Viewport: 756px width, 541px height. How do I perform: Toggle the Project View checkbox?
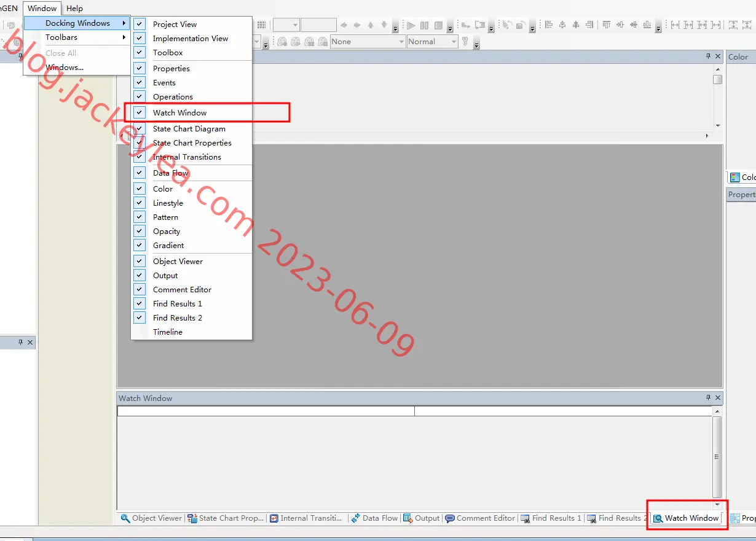pos(140,24)
